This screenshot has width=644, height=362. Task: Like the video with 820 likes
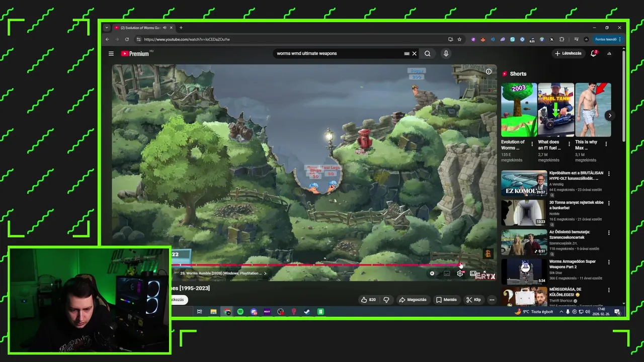[x=368, y=300]
